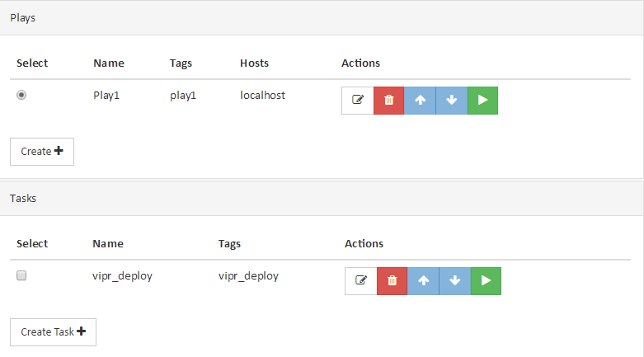Move vipr_deploy task up
Screen dimensions: 644x357
[424, 281]
